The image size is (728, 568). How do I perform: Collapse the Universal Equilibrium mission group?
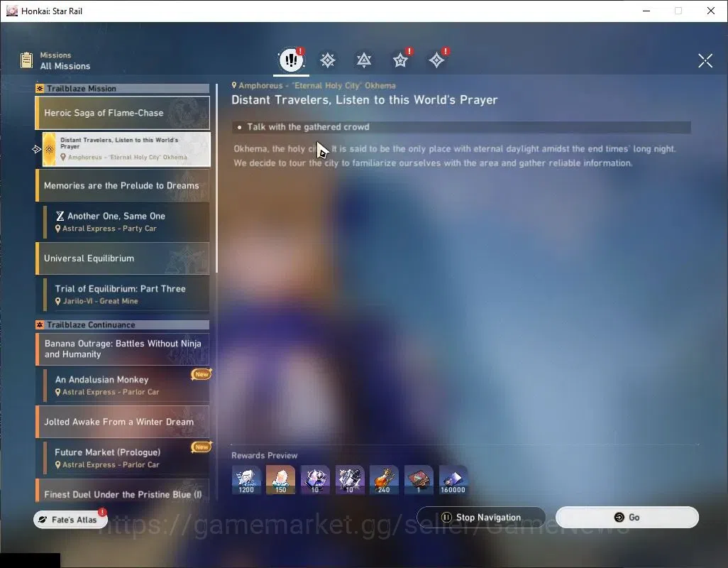tap(123, 258)
